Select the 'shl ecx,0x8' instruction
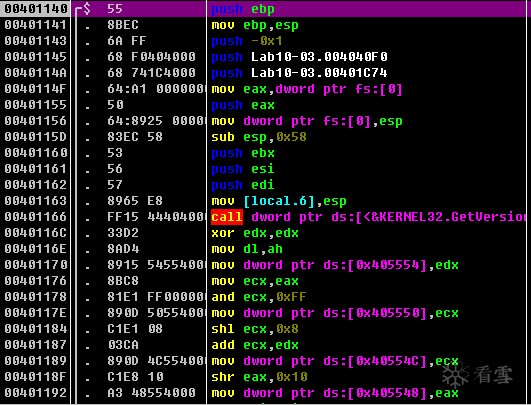 pyautogui.click(x=255, y=329)
